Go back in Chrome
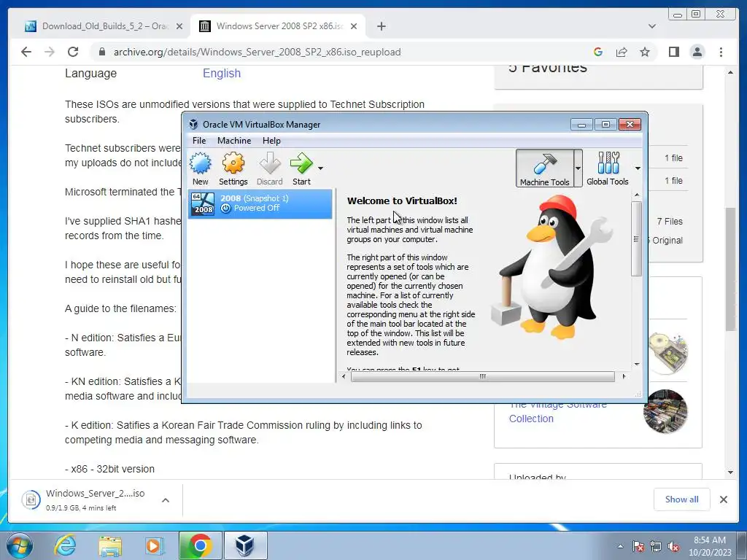This screenshot has width=747, height=560. [26, 52]
